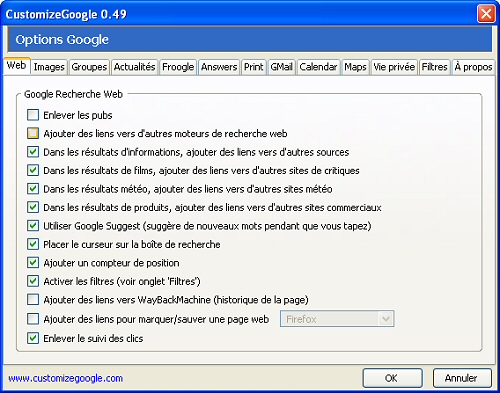The width and height of the screenshot is (500, 393).
Task: Open the Firefox bookmark service dropdown
Action: pyautogui.click(x=337, y=319)
